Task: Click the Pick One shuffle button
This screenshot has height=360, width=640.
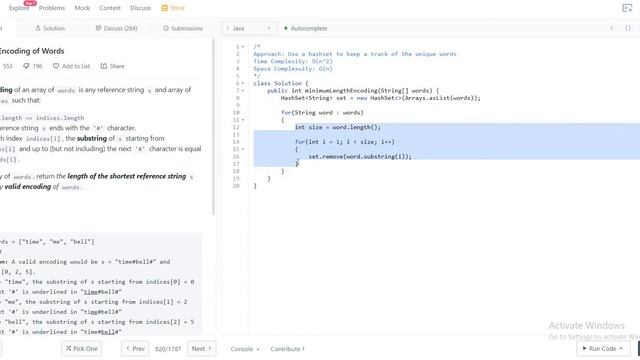Action: 82,349
